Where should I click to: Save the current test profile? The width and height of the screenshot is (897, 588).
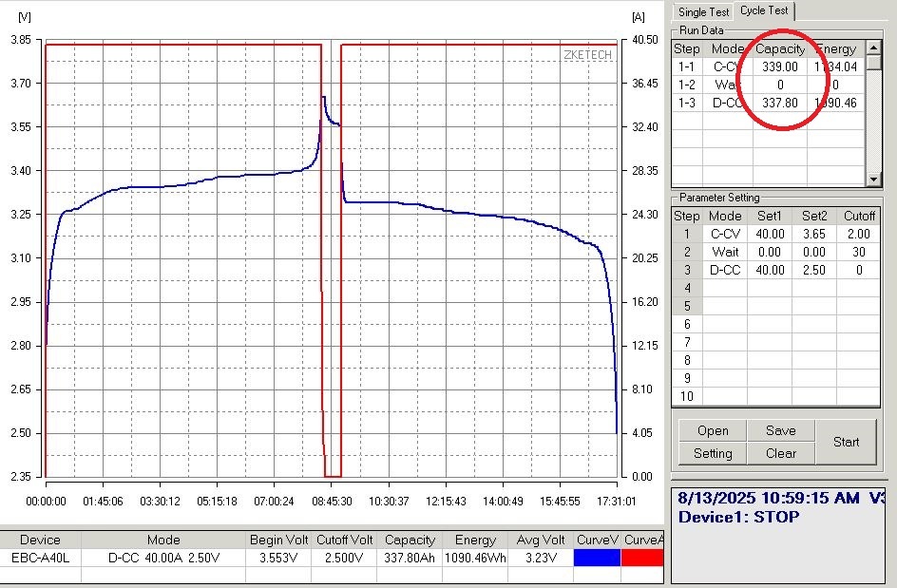pos(781,430)
